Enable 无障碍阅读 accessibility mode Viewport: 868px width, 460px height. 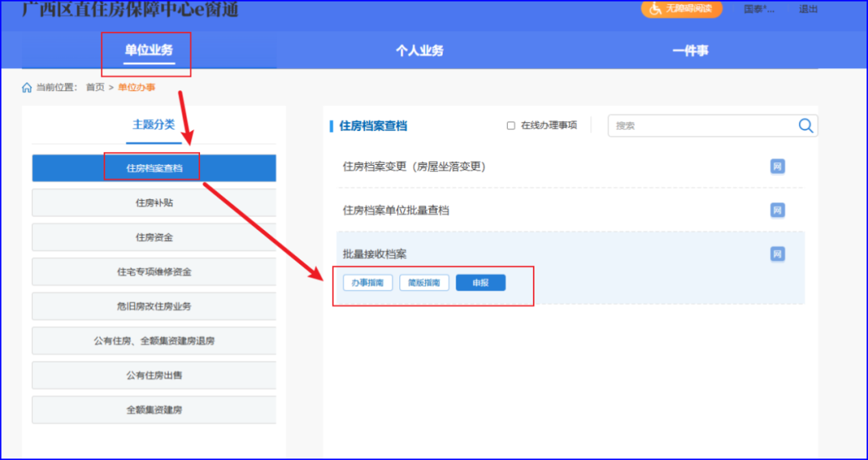(x=682, y=9)
